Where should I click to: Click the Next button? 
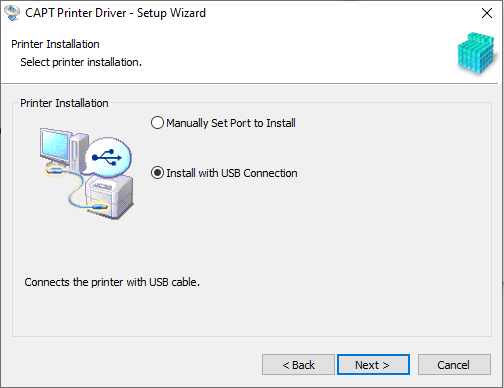(x=373, y=365)
